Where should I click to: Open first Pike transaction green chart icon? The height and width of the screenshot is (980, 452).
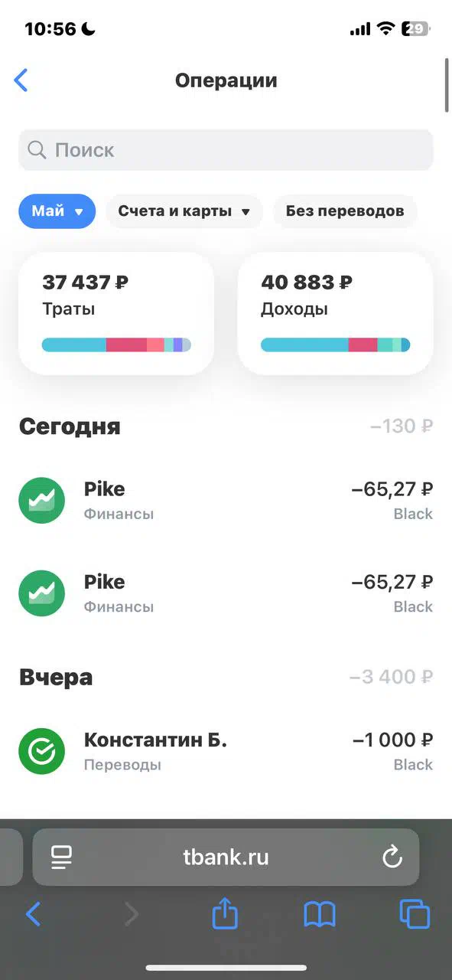pyautogui.click(x=41, y=501)
